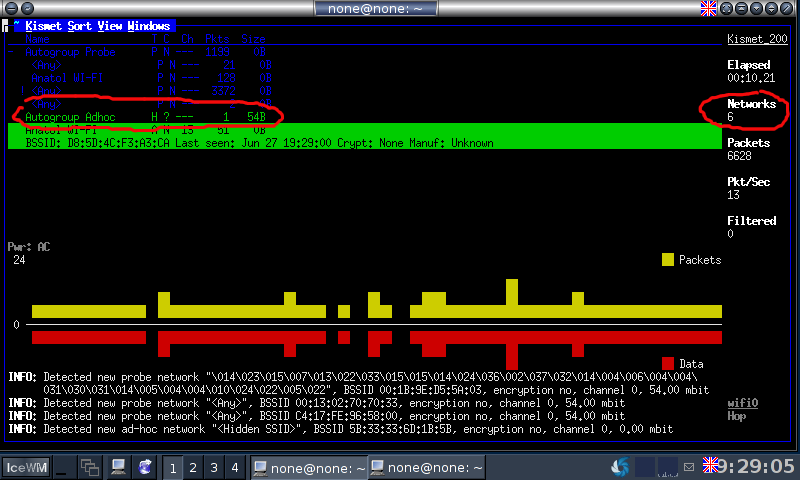The width and height of the screenshot is (800, 480).
Task: Click the info line with BSSID 00:13:02:70:70:33
Action: [x=316, y=403]
